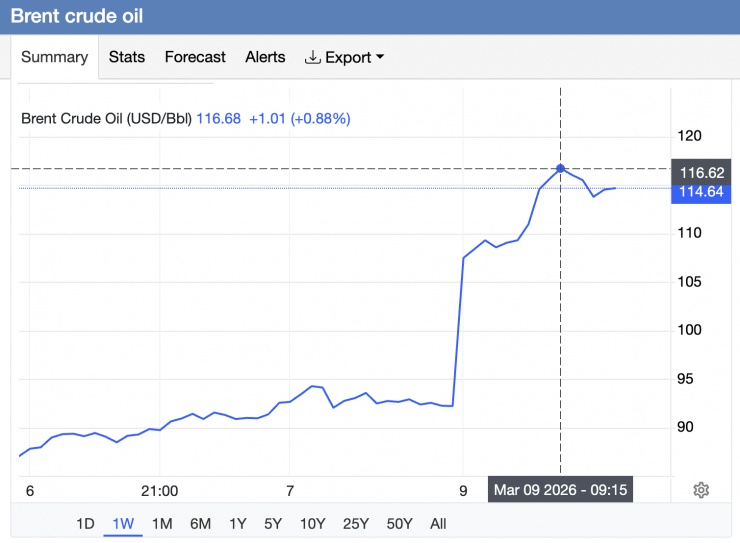Click the Brent crude oil header title
Viewport: 740px width, 543px height.
tap(77, 17)
